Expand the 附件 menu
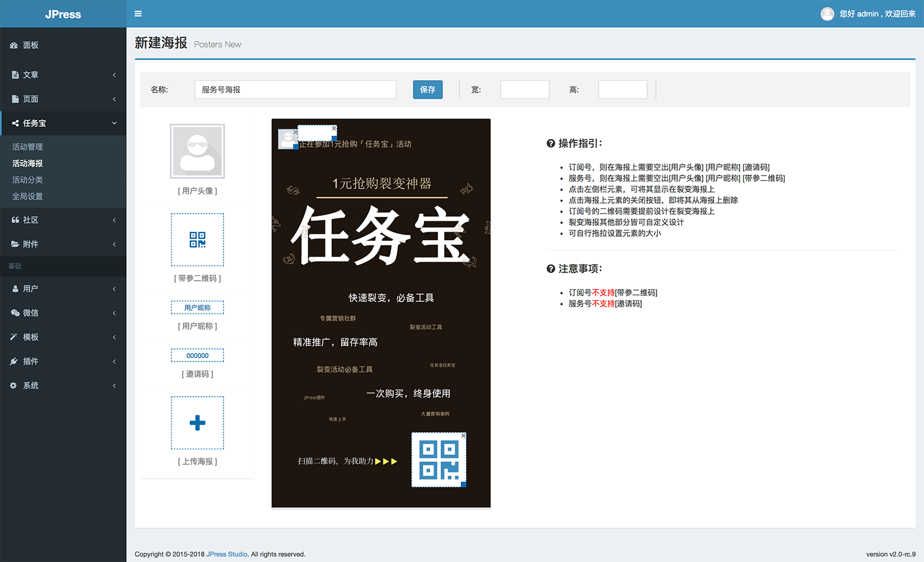Image resolution: width=924 pixels, height=562 pixels. 63,244
